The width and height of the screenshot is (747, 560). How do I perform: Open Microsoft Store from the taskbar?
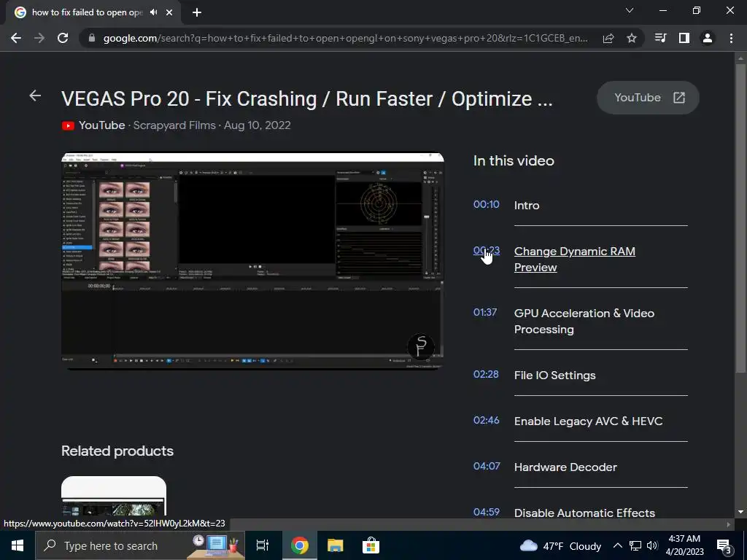point(371,545)
